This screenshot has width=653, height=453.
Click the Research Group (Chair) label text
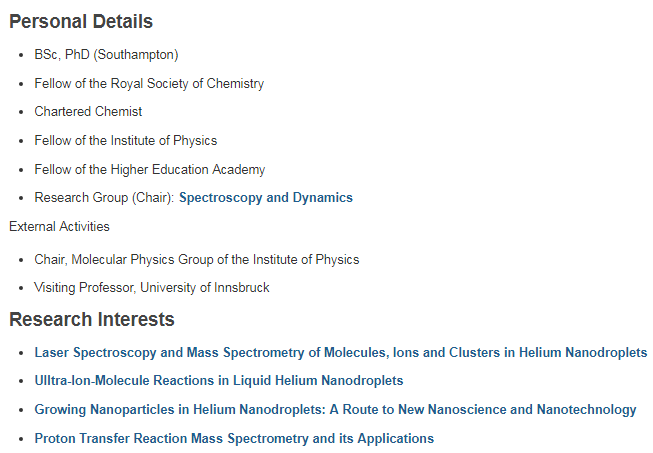click(x=103, y=198)
